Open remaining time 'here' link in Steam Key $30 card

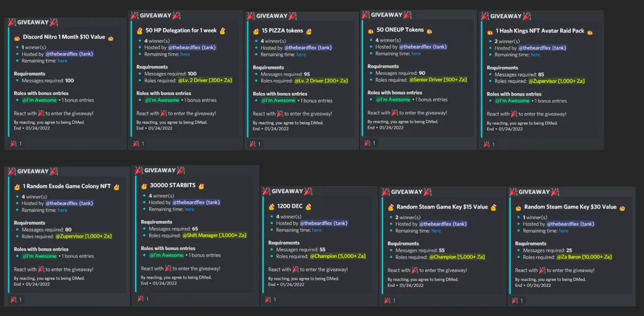[563, 231]
